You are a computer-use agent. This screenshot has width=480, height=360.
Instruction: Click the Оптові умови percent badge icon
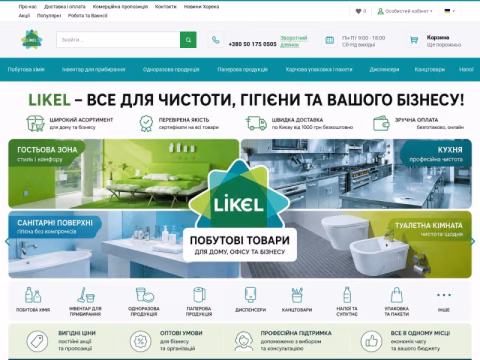[140, 341]
